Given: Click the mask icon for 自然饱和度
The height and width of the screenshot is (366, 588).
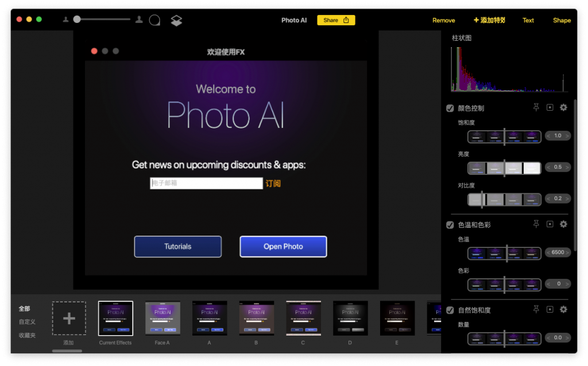Looking at the screenshot, I should click(x=550, y=309).
